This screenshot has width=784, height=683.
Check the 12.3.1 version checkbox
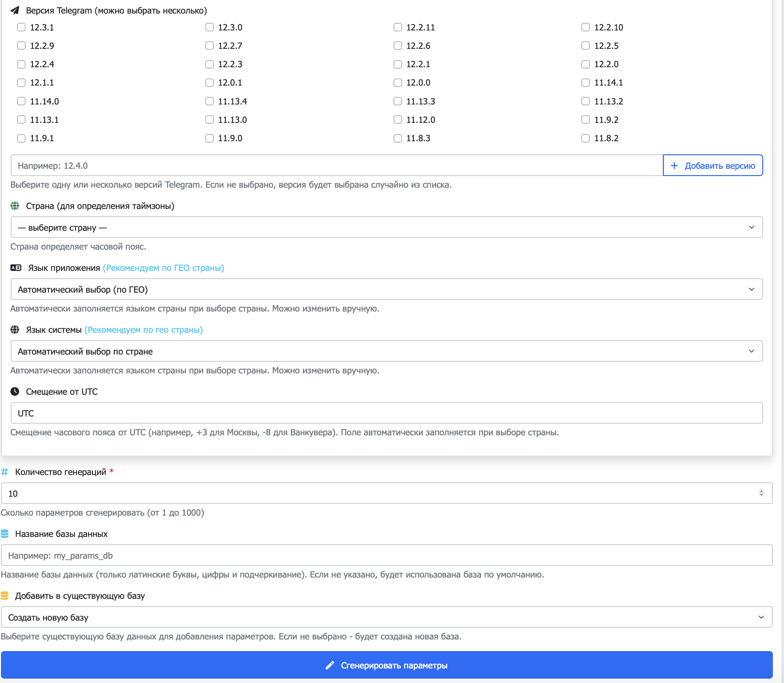(21, 28)
